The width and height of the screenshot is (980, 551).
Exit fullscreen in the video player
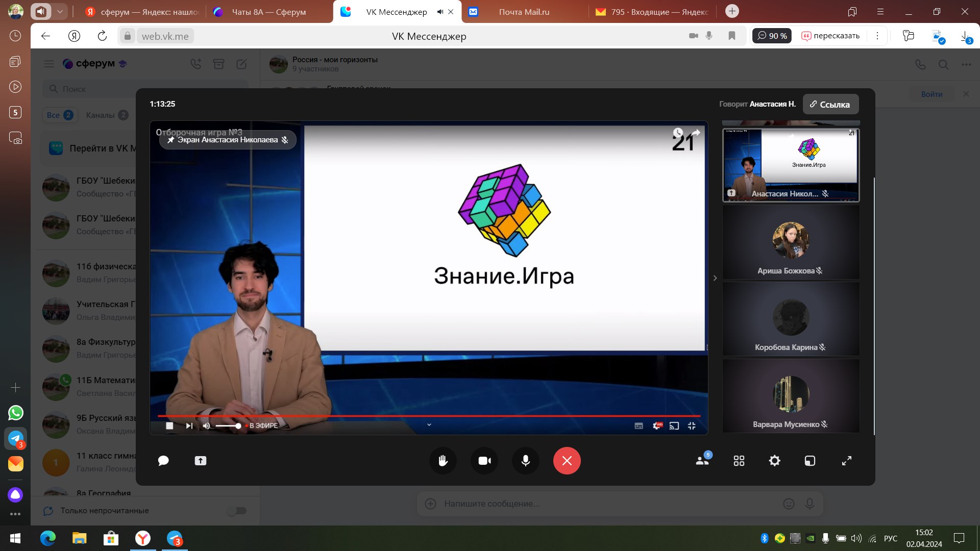click(x=692, y=425)
